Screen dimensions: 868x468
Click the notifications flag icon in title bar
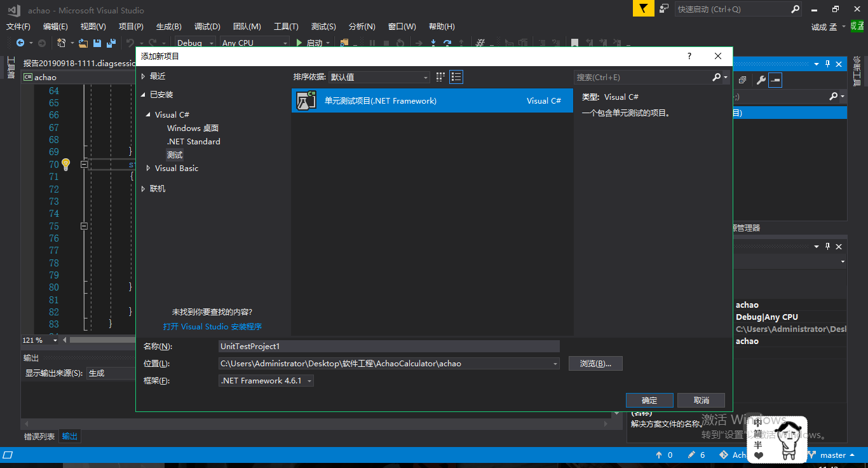643,8
